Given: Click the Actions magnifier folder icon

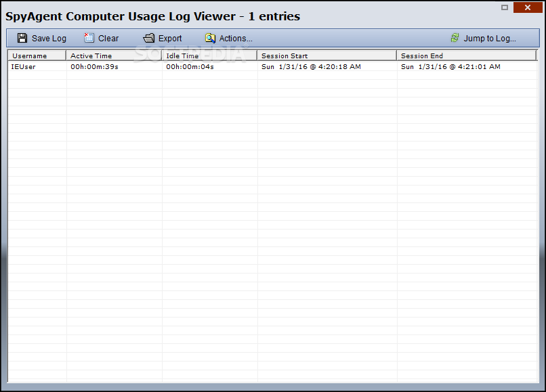Looking at the screenshot, I should pos(210,38).
